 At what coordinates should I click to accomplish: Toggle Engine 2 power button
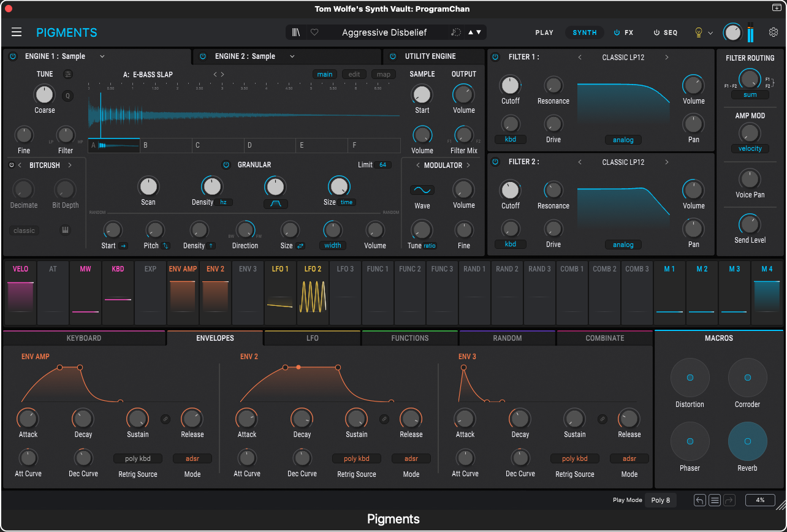click(203, 56)
